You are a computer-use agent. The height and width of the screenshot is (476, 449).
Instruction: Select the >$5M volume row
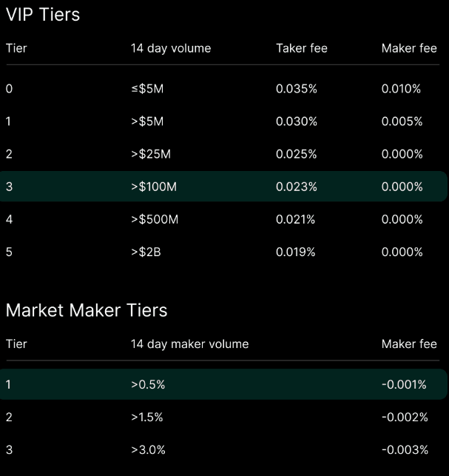(x=223, y=121)
